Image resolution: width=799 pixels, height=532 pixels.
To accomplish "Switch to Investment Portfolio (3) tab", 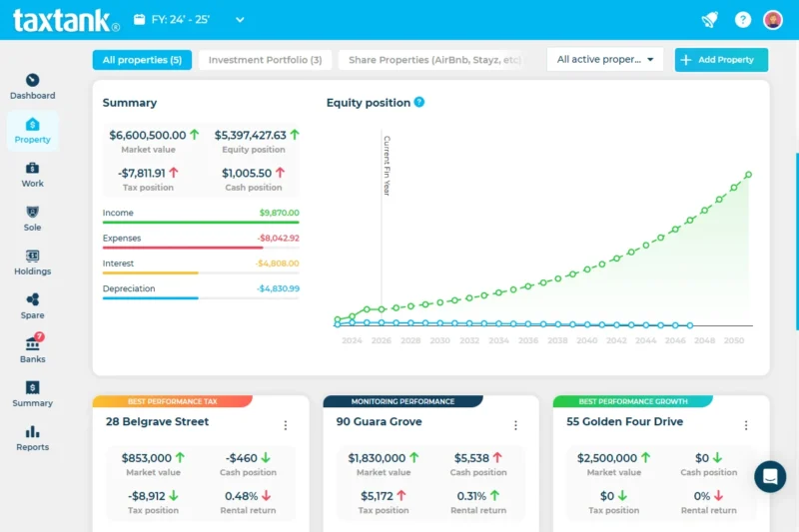I will coord(265,60).
